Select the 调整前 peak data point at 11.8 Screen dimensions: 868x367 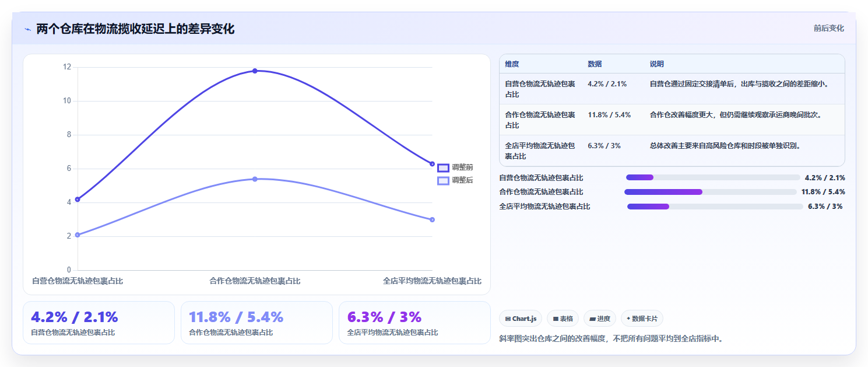[x=255, y=71]
